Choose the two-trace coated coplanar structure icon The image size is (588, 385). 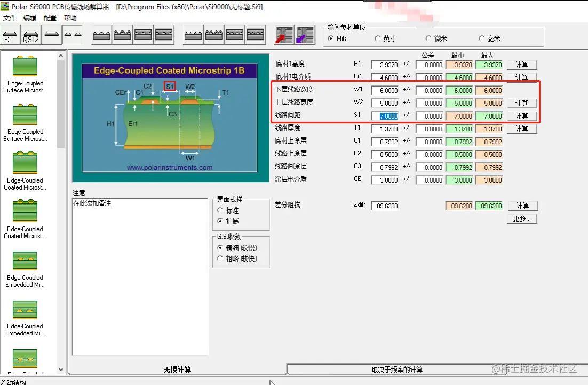pyautogui.click(x=122, y=35)
